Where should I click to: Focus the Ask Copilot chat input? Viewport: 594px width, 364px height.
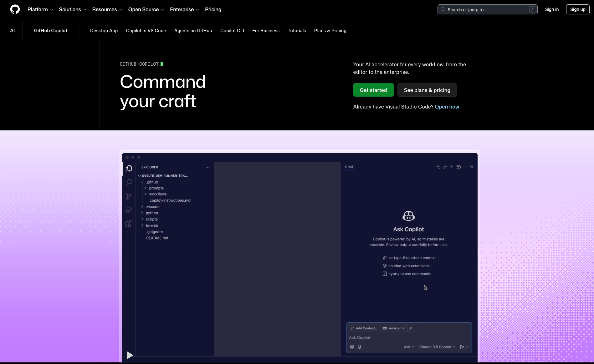(409, 338)
